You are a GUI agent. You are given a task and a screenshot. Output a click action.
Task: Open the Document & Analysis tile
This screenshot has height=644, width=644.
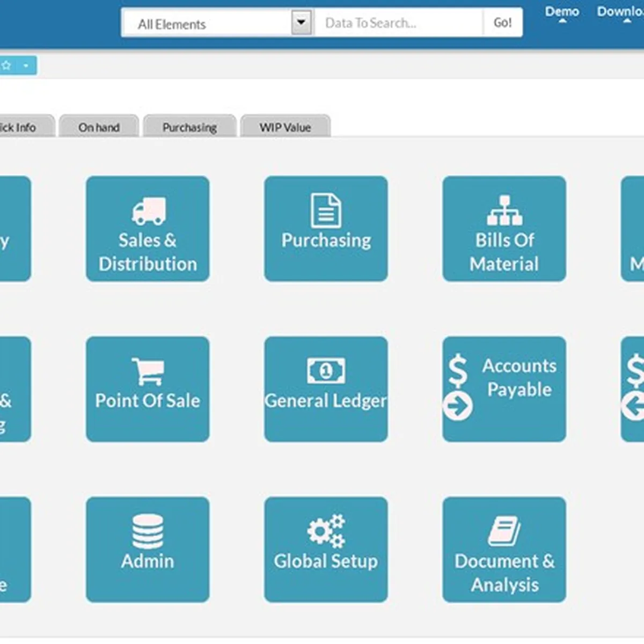pyautogui.click(x=504, y=550)
